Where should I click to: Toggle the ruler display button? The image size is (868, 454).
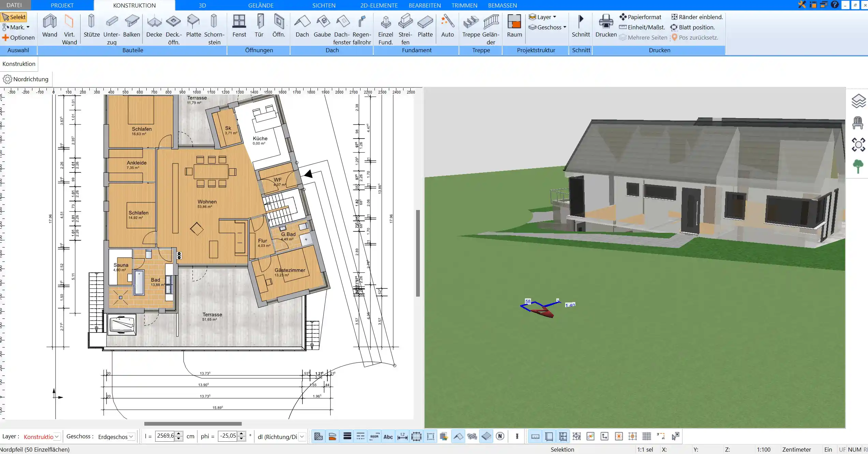point(535,436)
